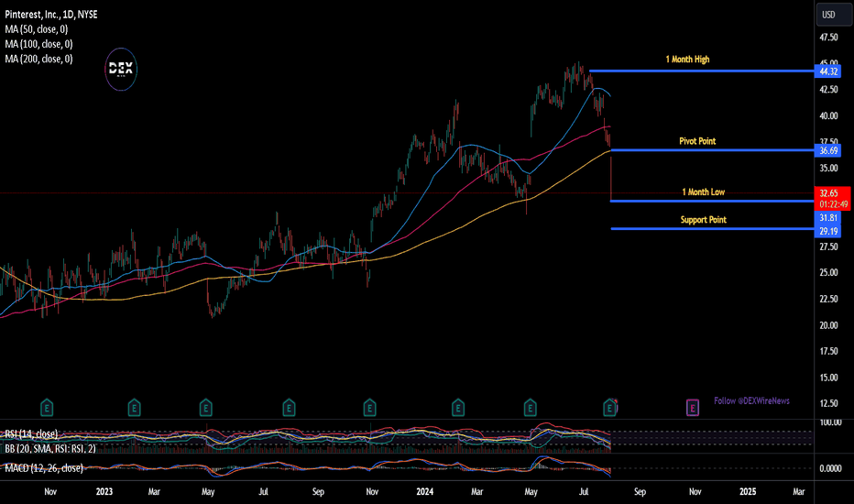This screenshot has width=854, height=504.
Task: Click the 36.69 pivot price tag
Action: tap(827, 150)
